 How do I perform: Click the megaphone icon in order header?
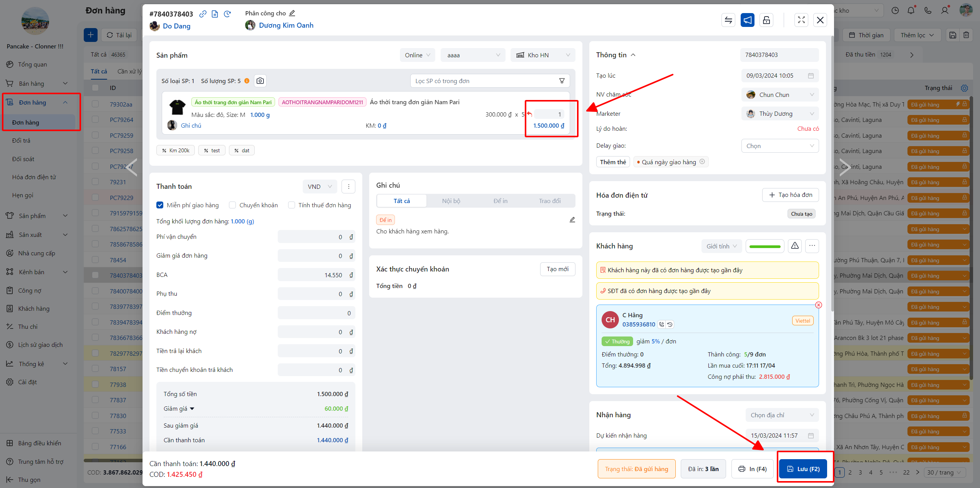(x=747, y=20)
